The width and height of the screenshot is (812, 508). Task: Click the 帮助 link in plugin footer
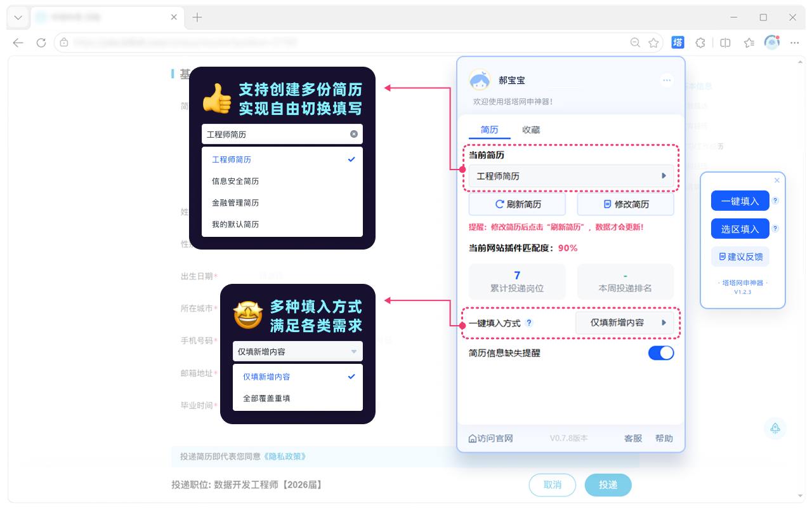coord(664,438)
